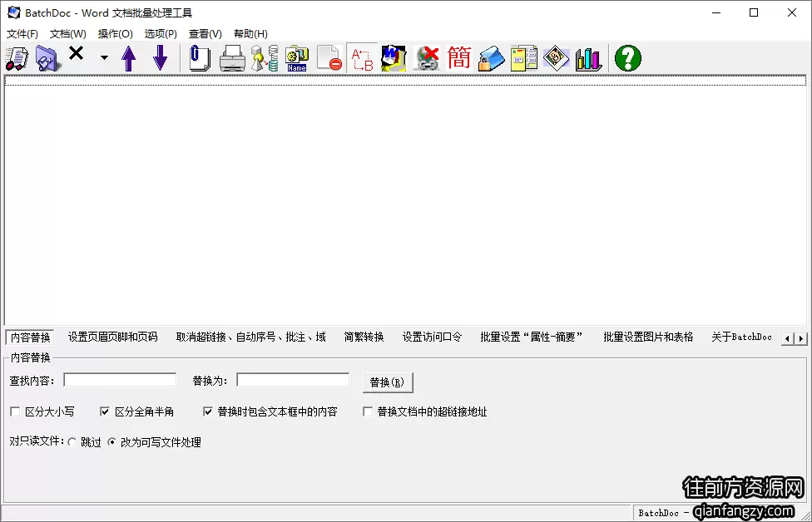Click the black X remove icon

pyautogui.click(x=77, y=52)
